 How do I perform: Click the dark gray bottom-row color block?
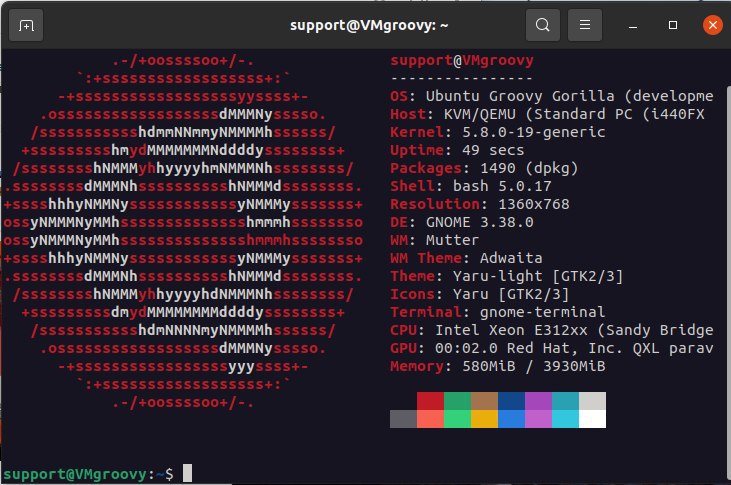[403, 419]
